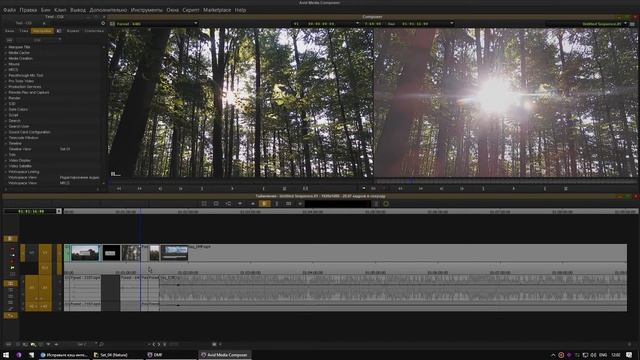640x360 pixels.
Task: Open the Windows Start menu
Action: [x=6, y=355]
